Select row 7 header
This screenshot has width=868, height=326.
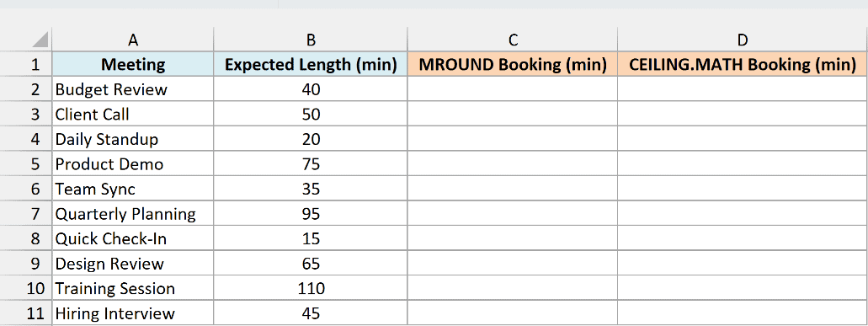[x=26, y=214]
